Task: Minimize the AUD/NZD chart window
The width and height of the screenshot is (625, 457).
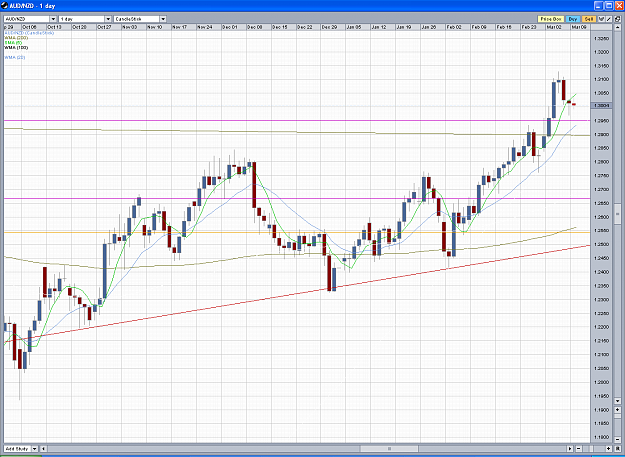Action: point(598,6)
